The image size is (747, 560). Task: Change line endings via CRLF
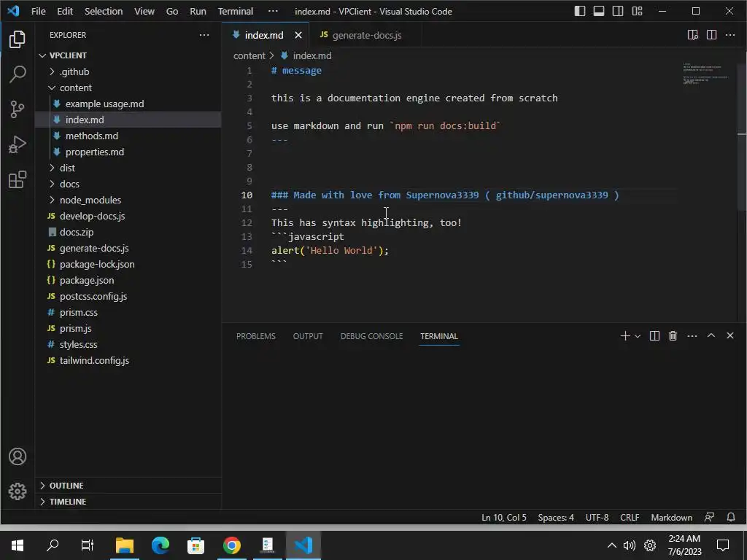[630, 517]
